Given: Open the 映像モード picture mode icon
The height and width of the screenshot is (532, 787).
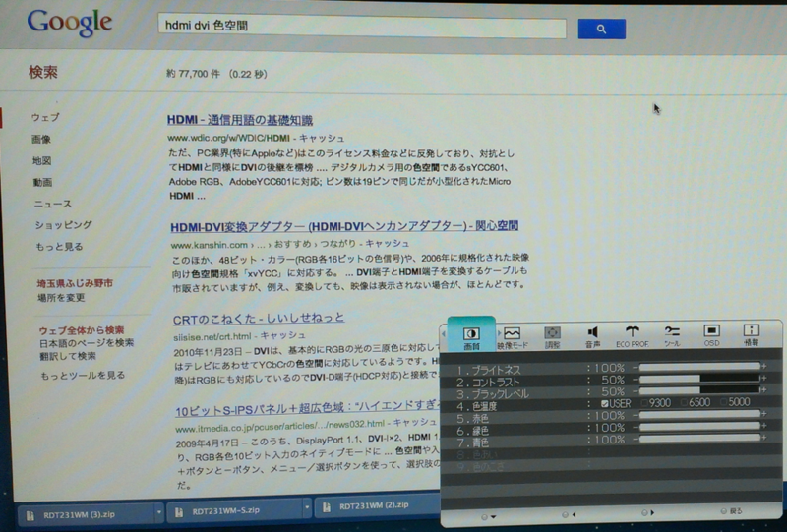Looking at the screenshot, I should pos(512,332).
